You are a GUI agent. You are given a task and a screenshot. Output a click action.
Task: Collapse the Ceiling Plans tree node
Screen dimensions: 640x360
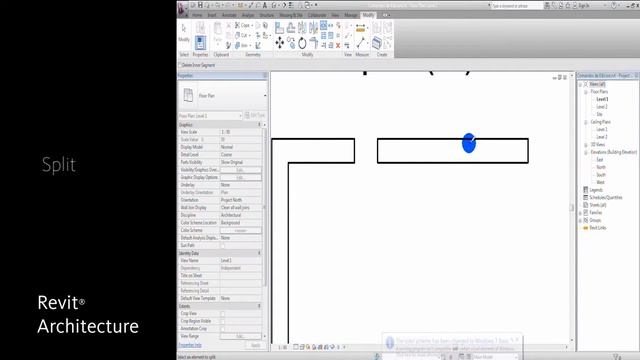(x=586, y=122)
